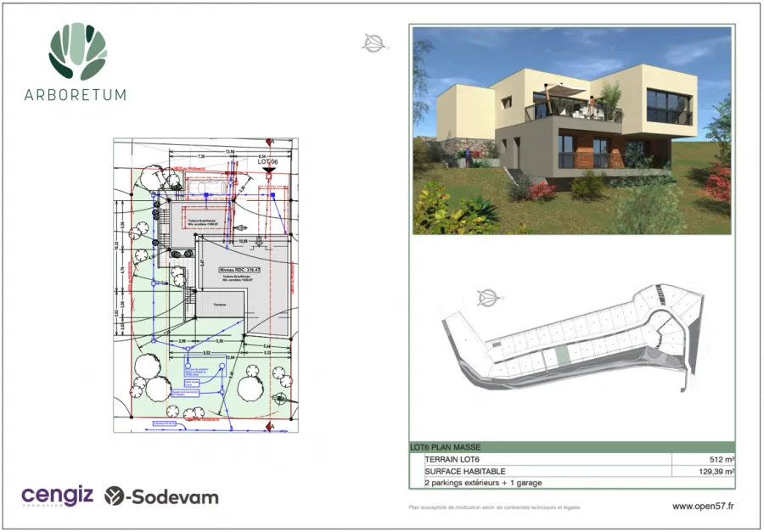Select the TERRAIN LOT6 row label
Viewport: 764px width, 532px height.
(452, 459)
